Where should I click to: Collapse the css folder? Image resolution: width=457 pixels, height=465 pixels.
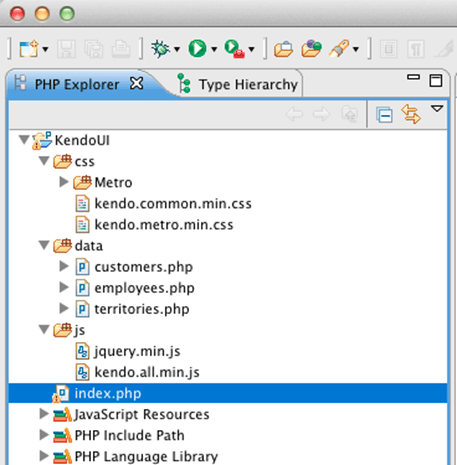44,161
